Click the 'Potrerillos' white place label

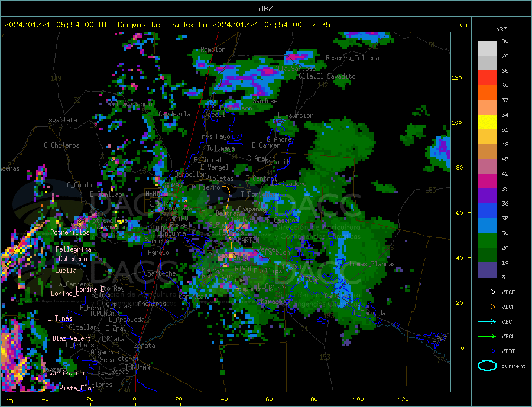[x=70, y=232]
